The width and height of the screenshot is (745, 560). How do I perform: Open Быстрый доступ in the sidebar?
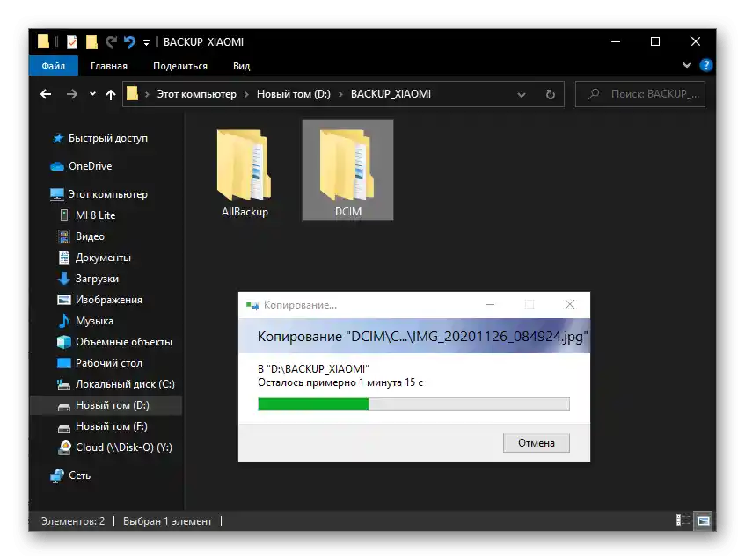(x=108, y=138)
